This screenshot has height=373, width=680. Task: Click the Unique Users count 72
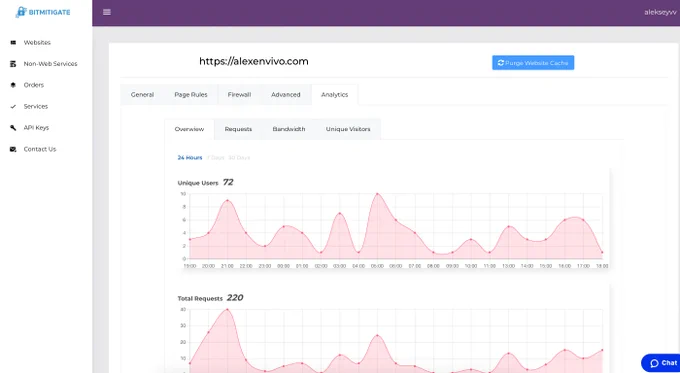click(228, 182)
